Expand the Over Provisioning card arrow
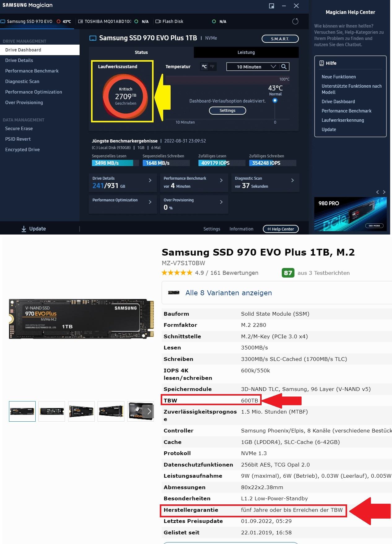392x544 pixels. coord(221,202)
